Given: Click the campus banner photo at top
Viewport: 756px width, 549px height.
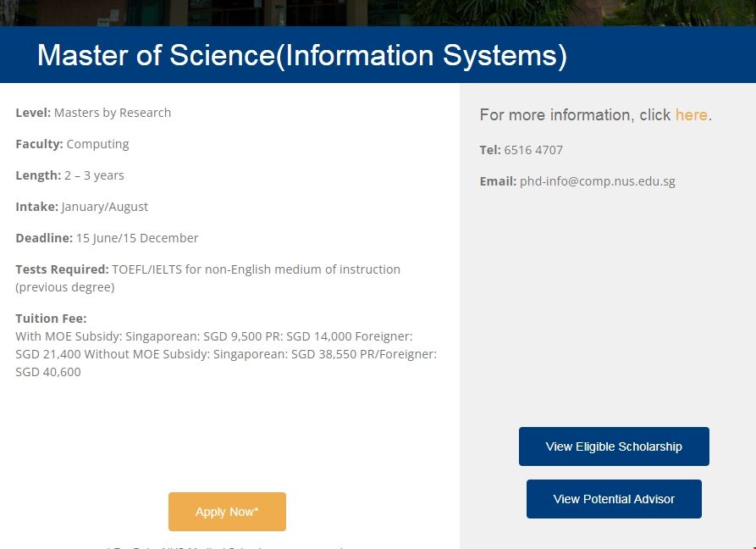Looking at the screenshot, I should point(378,13).
